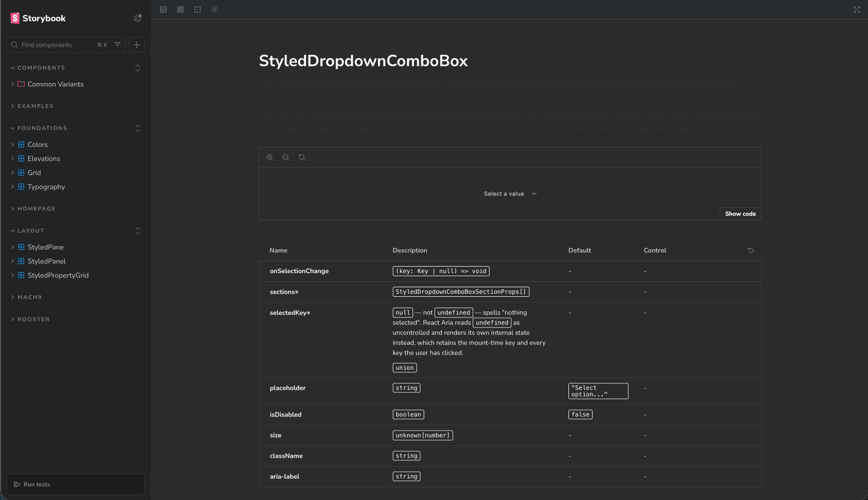Screen dimensions: 868x500
Task: Click the false default value badge
Action: point(581,414)
